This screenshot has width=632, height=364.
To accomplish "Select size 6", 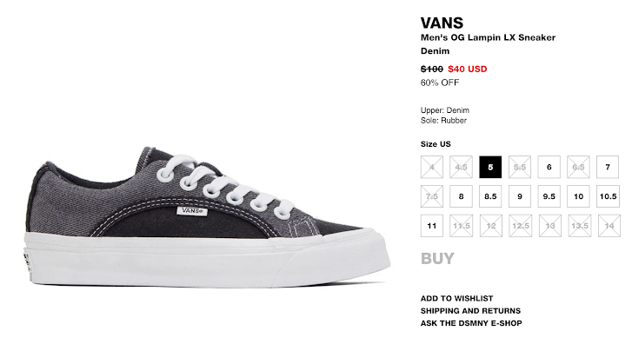I will (x=549, y=167).
